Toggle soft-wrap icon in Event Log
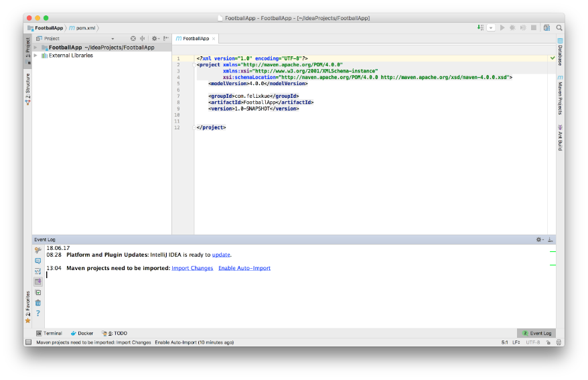 38,271
